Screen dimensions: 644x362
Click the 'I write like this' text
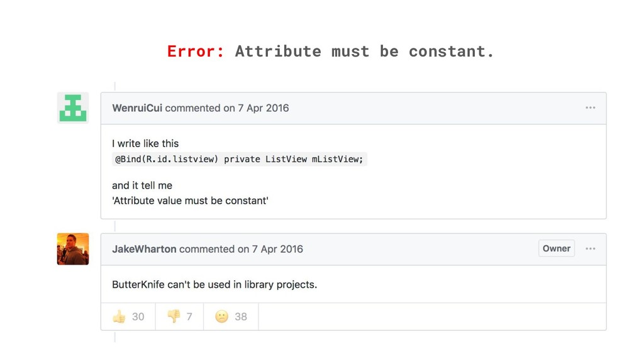tap(145, 144)
